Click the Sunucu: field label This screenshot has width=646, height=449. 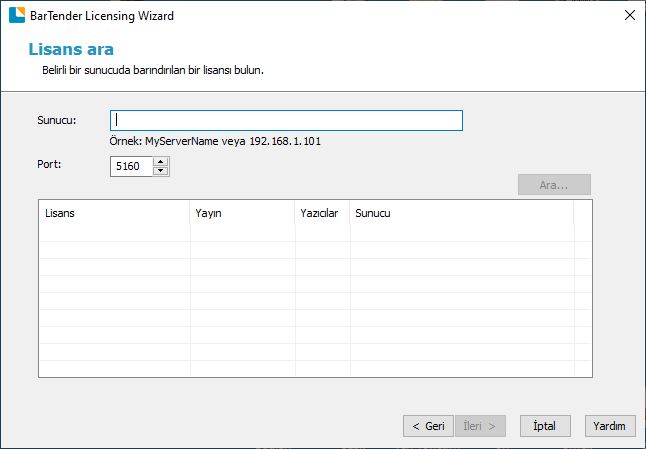pyautogui.click(x=57, y=120)
